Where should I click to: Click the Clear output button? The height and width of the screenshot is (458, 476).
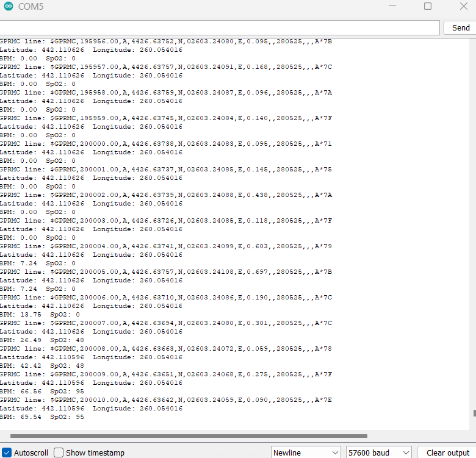(447, 453)
